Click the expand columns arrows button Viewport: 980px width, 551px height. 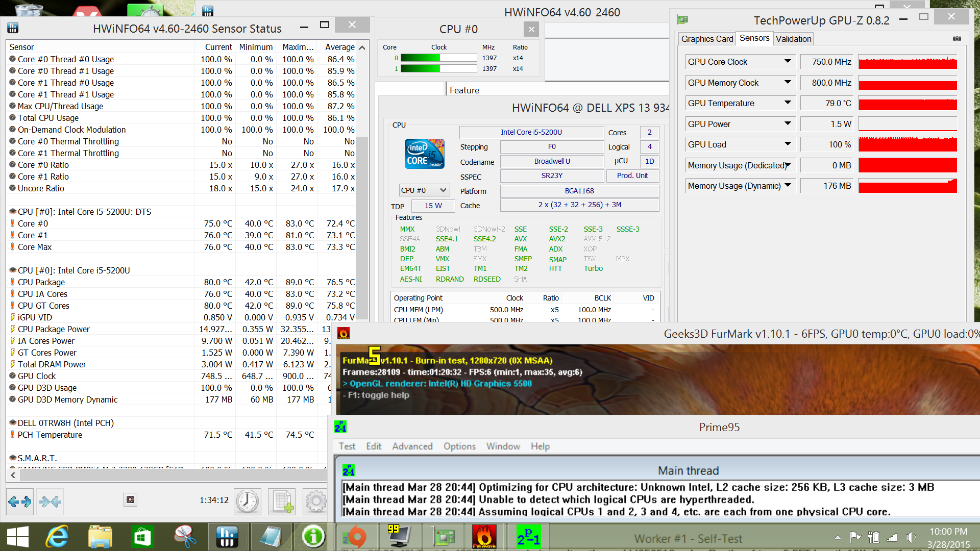pyautogui.click(x=20, y=502)
